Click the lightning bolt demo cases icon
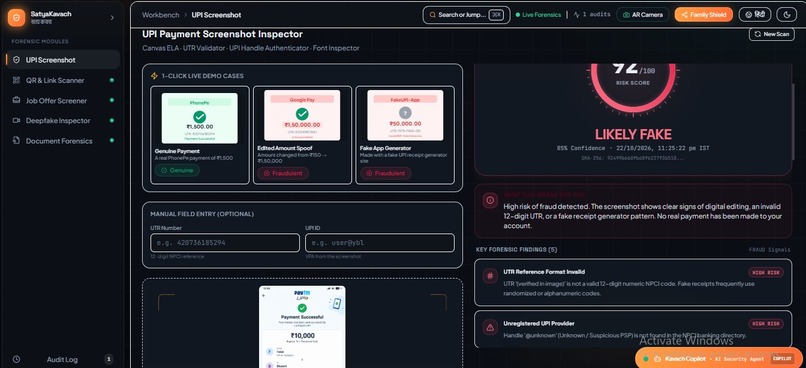806x368 pixels. [154, 76]
